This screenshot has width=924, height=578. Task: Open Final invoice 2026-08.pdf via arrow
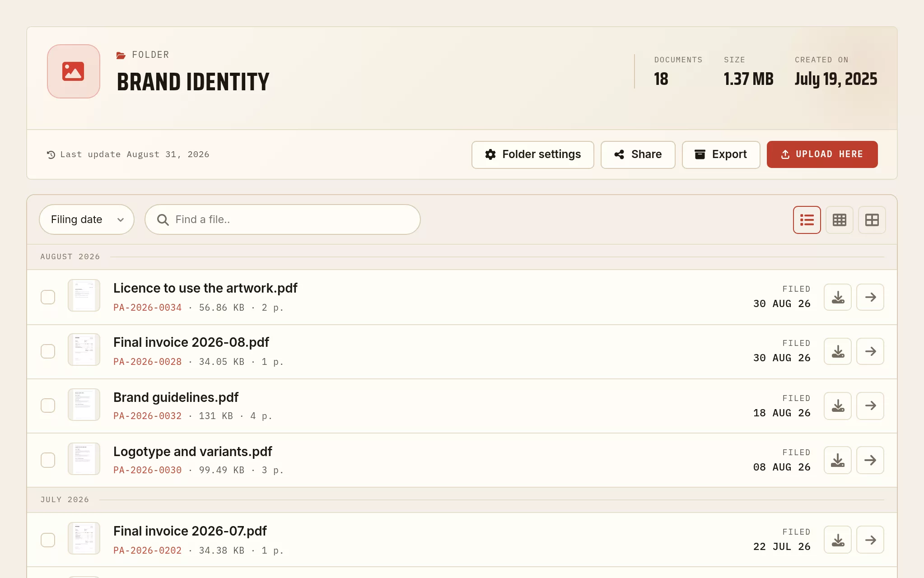pyautogui.click(x=870, y=351)
